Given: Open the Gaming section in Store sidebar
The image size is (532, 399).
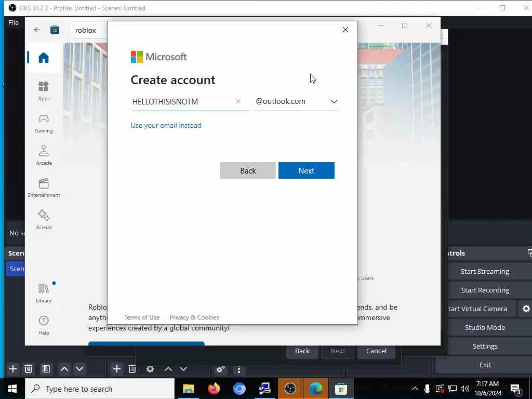Looking at the screenshot, I should pos(44,124).
